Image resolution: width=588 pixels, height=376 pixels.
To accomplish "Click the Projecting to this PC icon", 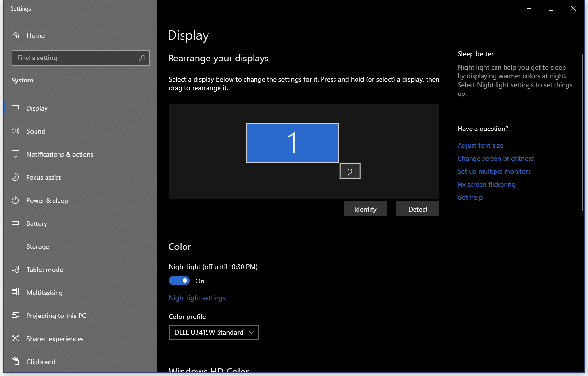I will pos(15,316).
